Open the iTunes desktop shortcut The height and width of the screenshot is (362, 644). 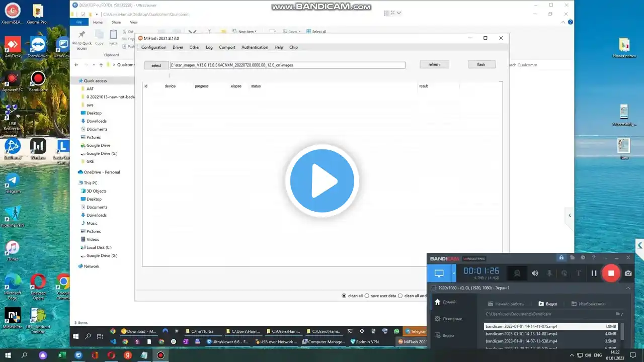(13, 250)
